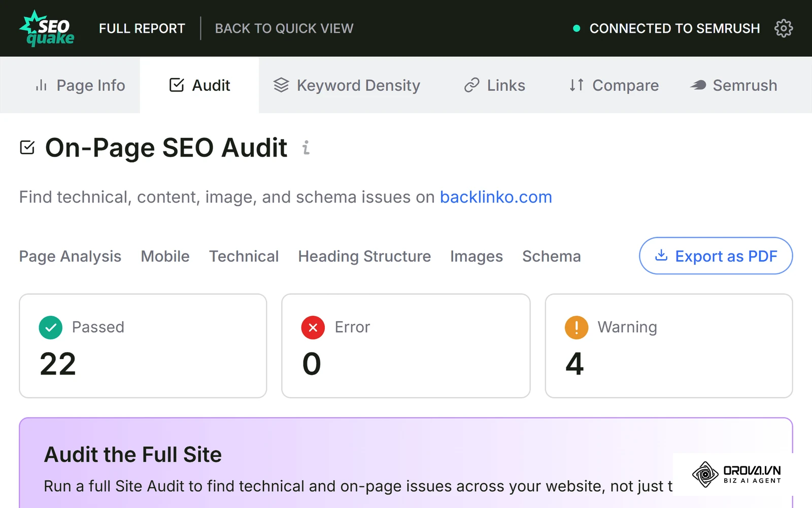Click the checkbox icon next to the heading
Image resolution: width=812 pixels, height=508 pixels.
[x=27, y=148]
